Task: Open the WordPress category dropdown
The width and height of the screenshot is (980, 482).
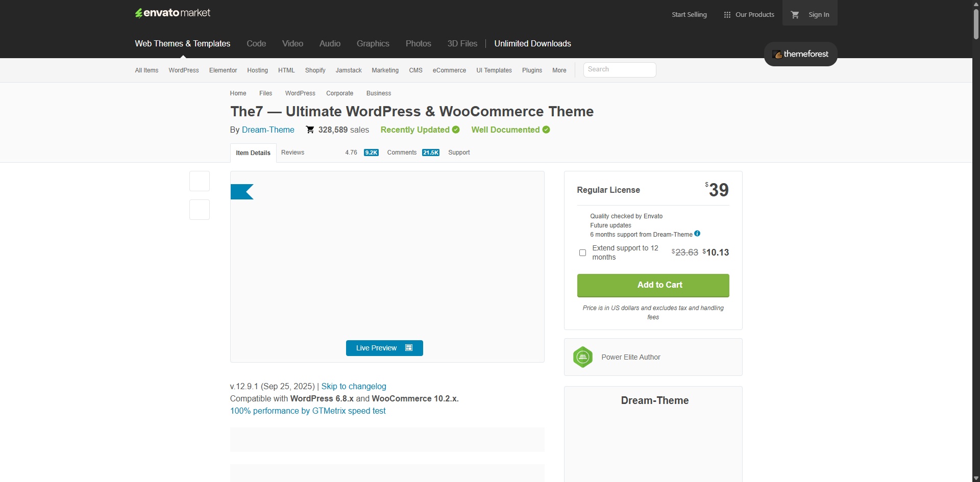Action: coord(184,70)
